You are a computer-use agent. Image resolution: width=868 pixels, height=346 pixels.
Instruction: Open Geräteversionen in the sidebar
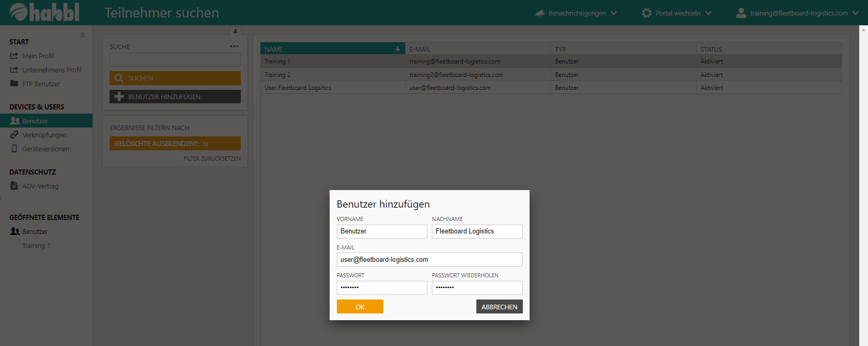coord(45,149)
